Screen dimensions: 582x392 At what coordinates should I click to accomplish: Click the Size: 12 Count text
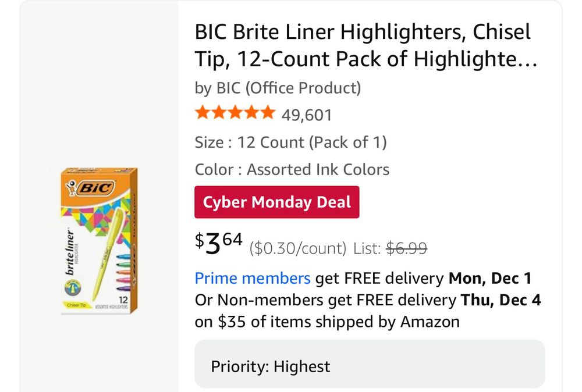[290, 142]
